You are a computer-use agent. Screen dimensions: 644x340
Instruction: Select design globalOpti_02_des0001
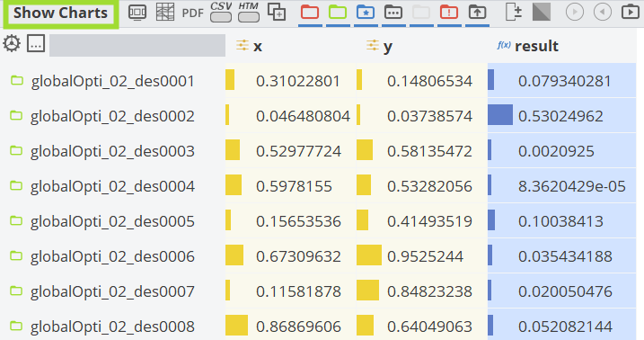tap(112, 81)
